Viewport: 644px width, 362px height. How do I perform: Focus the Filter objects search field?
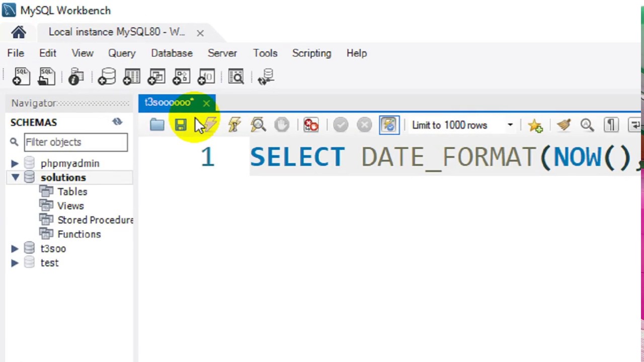[x=76, y=142]
